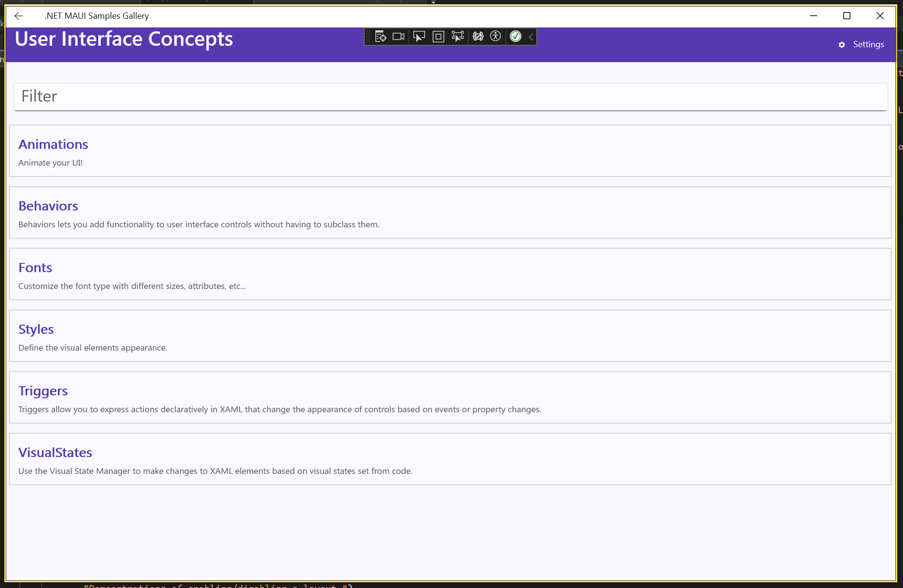This screenshot has width=903, height=588.
Task: Toggle Display Layout Adorners
Action: pyautogui.click(x=438, y=37)
